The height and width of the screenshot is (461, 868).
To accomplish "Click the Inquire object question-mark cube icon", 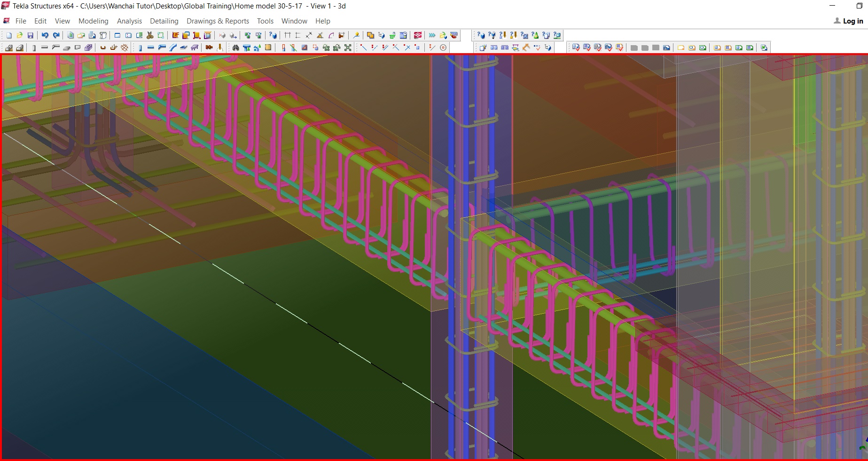I will coord(273,35).
